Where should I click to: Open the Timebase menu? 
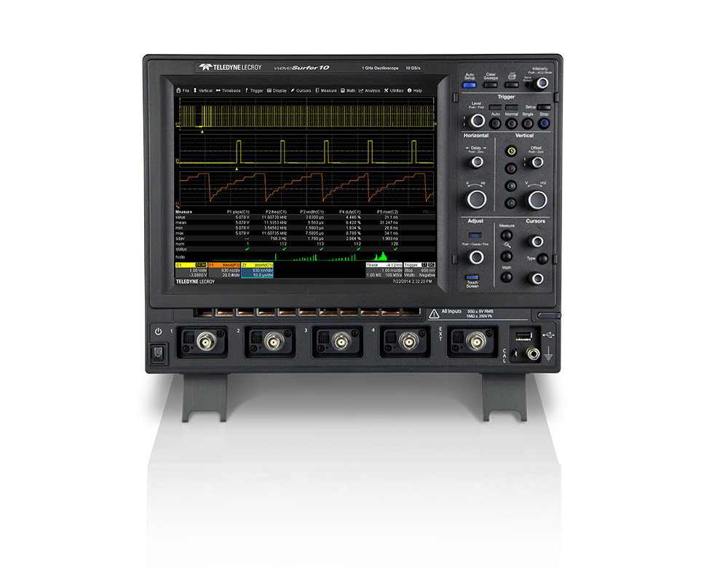coord(229,90)
